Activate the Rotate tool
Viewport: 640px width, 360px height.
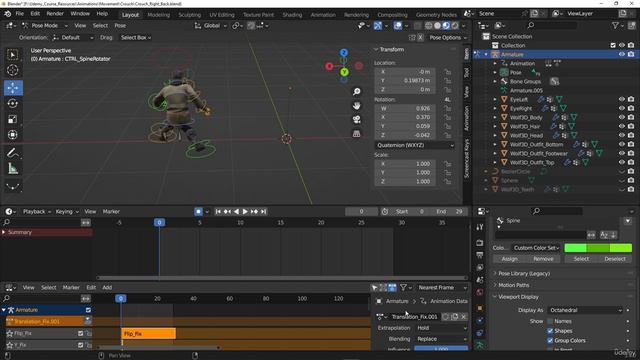tap(13, 103)
